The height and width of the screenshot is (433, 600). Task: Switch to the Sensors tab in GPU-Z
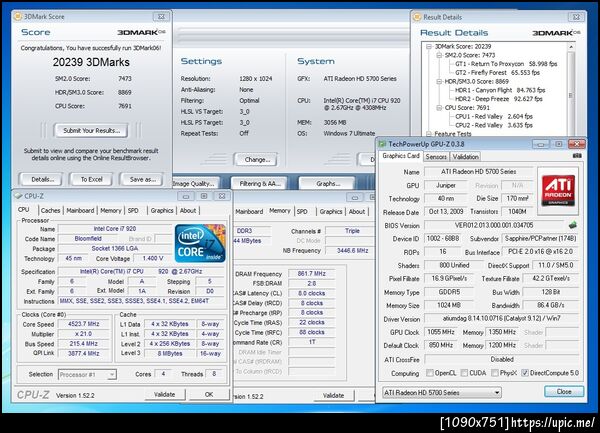click(436, 156)
